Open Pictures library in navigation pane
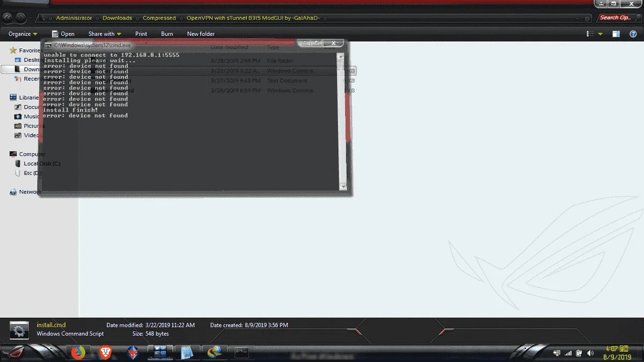This screenshot has height=362, width=644. [30, 126]
